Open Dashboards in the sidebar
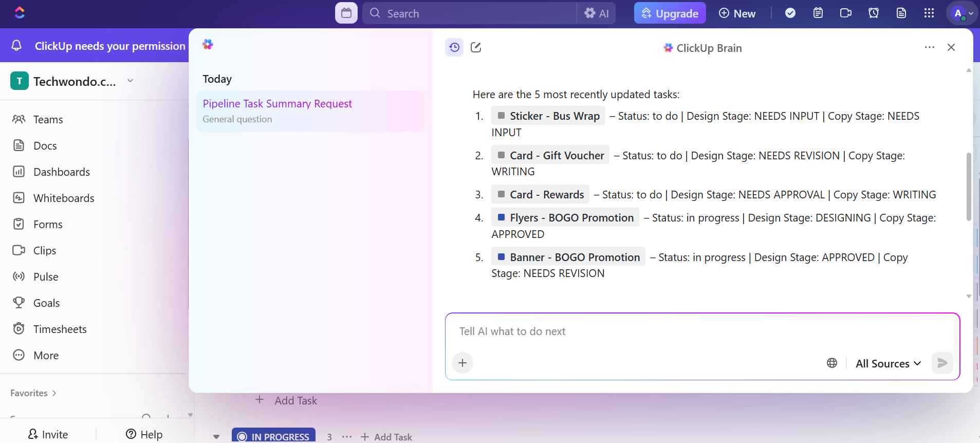Image resolution: width=980 pixels, height=443 pixels. pyautogui.click(x=61, y=172)
